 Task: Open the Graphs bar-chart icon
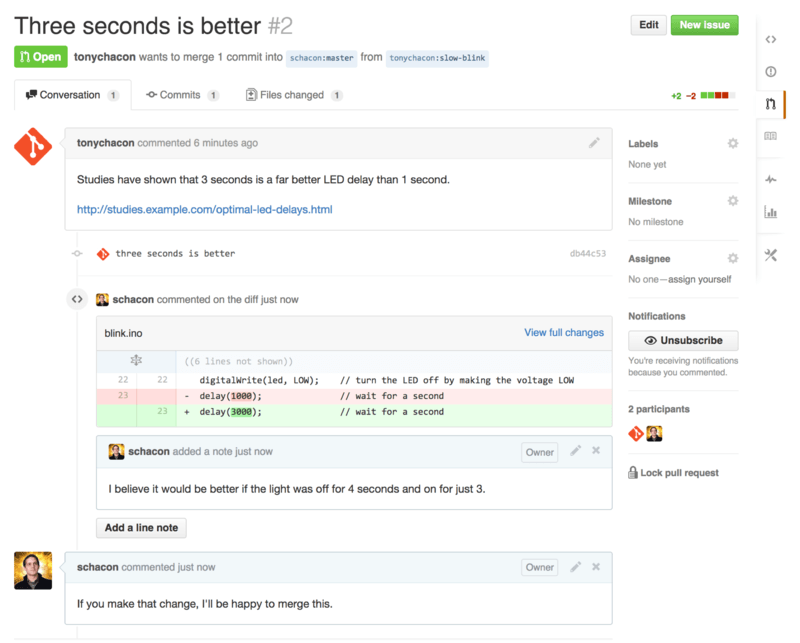click(x=771, y=212)
